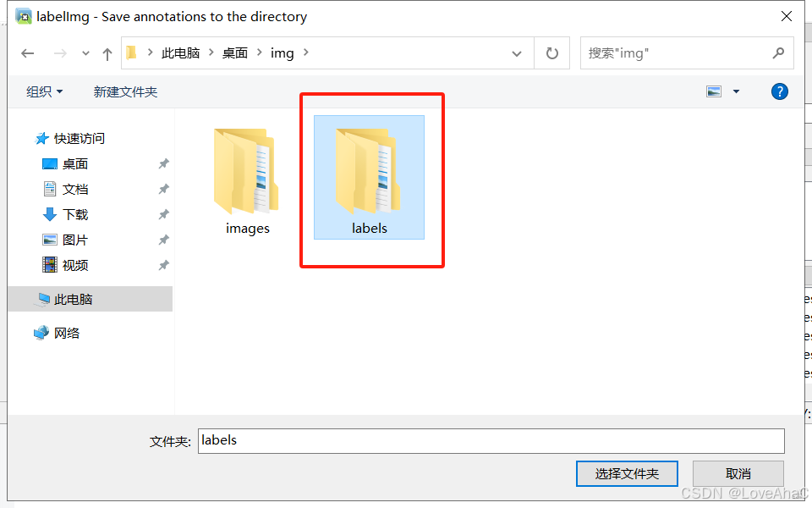
Task: Select 此电脑 in the navigation pane
Action: pos(73,299)
